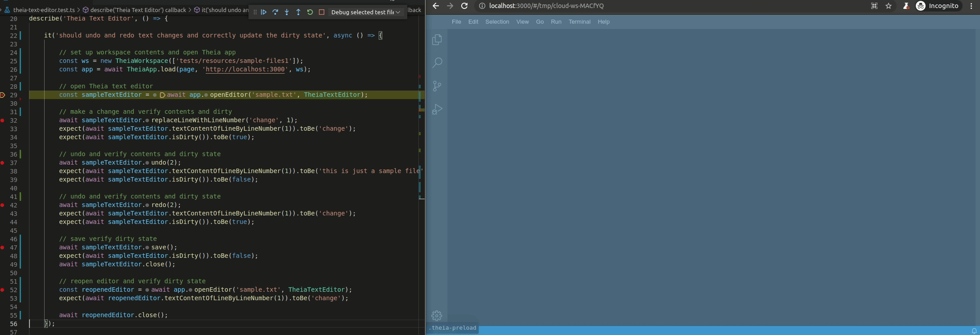
Task: Open the Chrome three-dot menu
Action: point(971,6)
